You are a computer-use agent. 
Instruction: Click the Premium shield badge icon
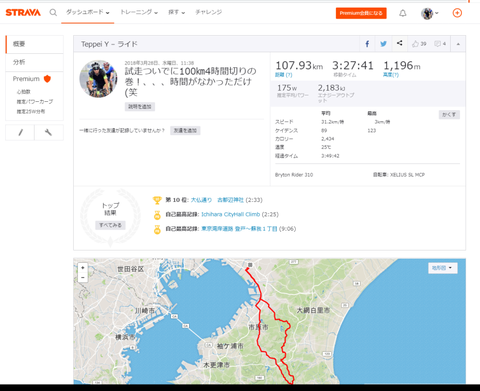click(47, 79)
